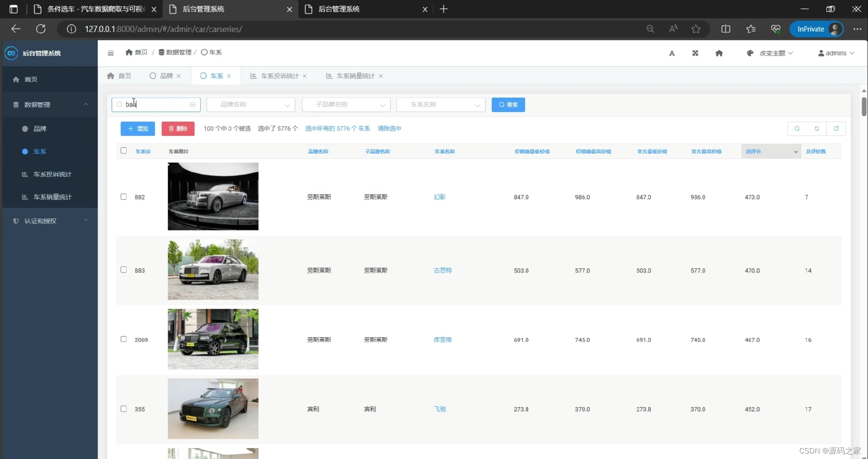Screen dimensions: 868x459
Task: Close the 品牌 tab
Action: pyautogui.click(x=179, y=76)
